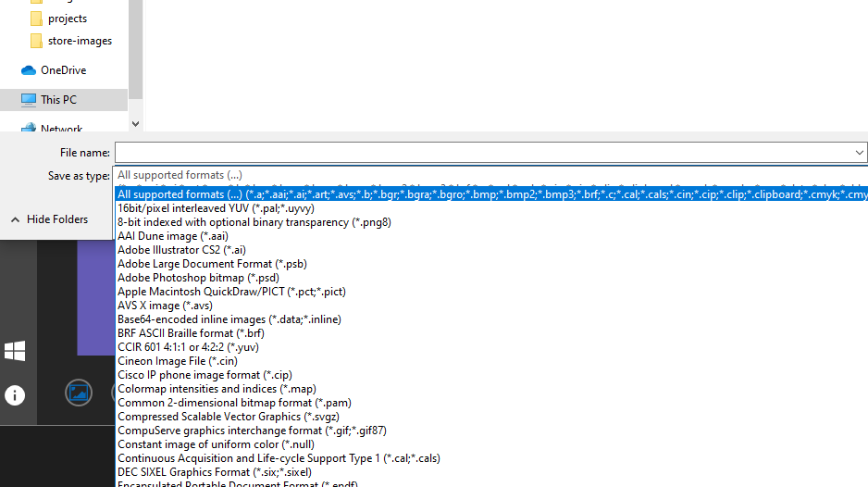Viewport: 868px width, 487px height.
Task: Click the circular blue image icon
Action: point(79,393)
